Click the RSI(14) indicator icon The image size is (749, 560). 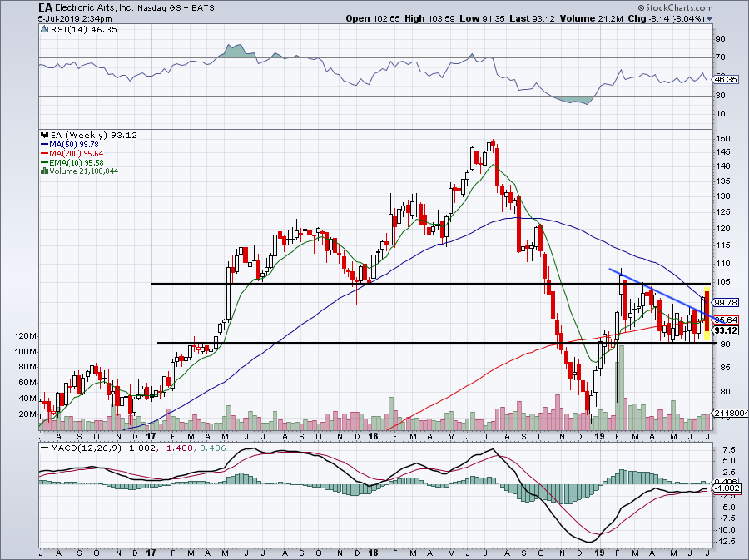45,29
